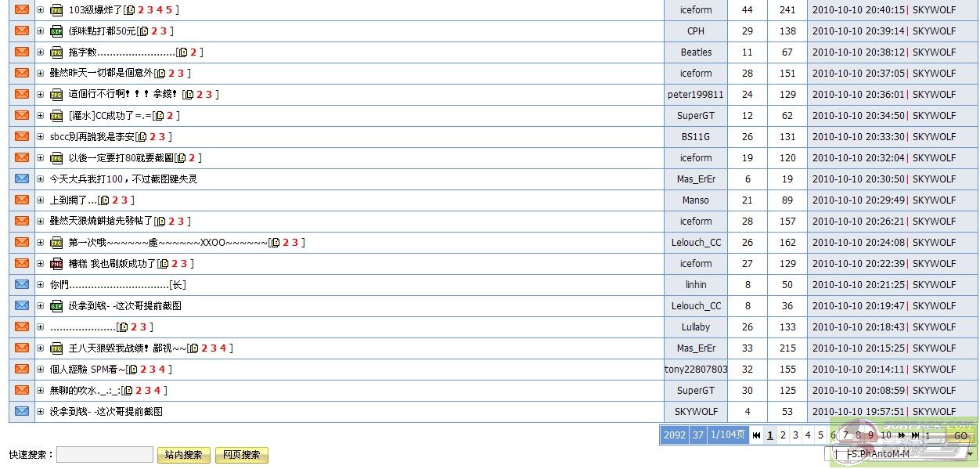The height and width of the screenshot is (469, 980).
Task: Click the 站内搜索 search button
Action: click(x=183, y=455)
